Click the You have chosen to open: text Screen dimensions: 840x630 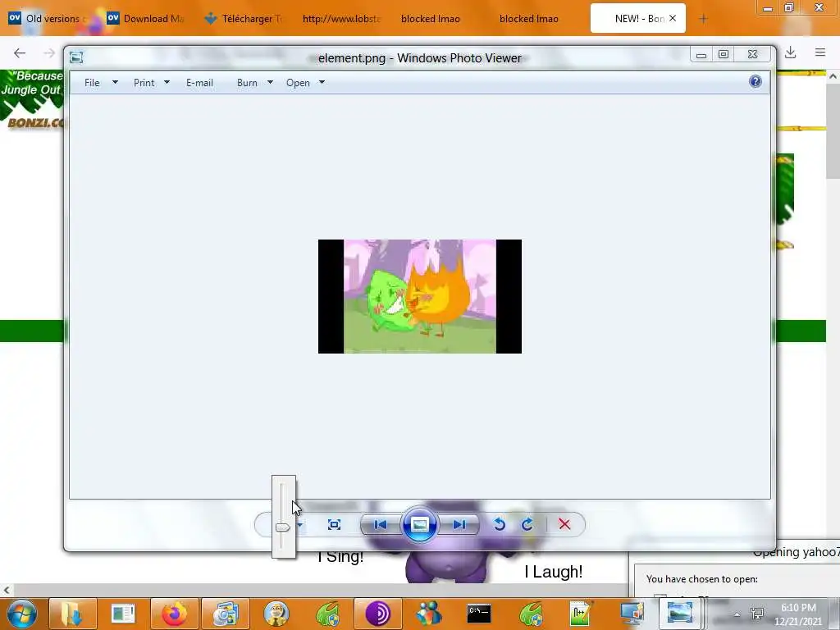click(x=702, y=579)
